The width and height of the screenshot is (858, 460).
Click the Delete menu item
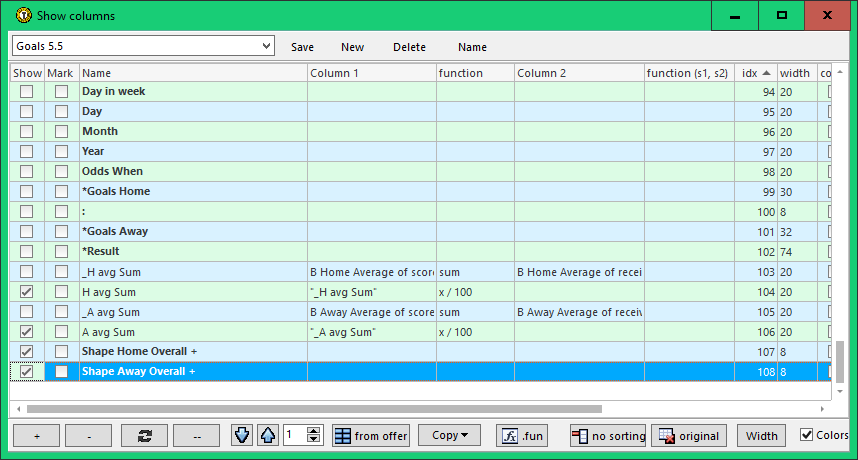coord(409,47)
